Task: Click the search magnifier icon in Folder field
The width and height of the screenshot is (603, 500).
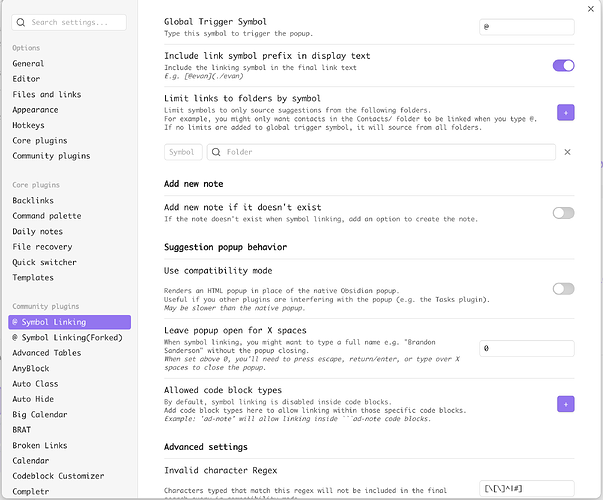Action: 216,152
